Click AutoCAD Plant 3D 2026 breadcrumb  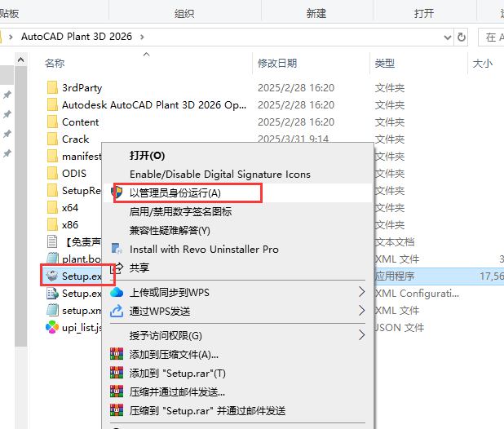click(77, 37)
